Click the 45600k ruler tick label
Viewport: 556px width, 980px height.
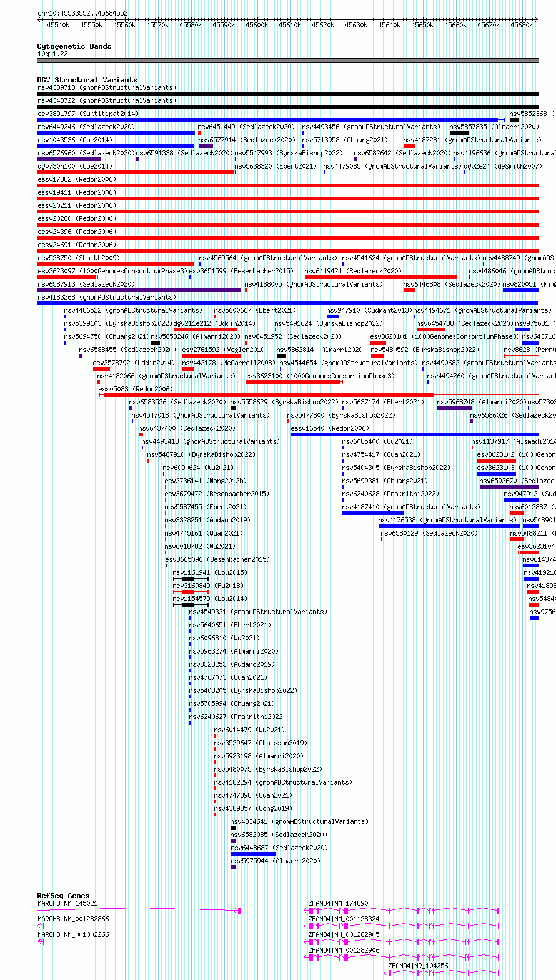pos(257,25)
